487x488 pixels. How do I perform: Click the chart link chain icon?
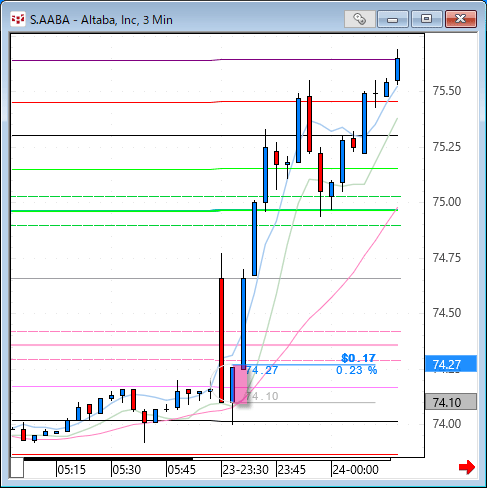[x=359, y=19]
